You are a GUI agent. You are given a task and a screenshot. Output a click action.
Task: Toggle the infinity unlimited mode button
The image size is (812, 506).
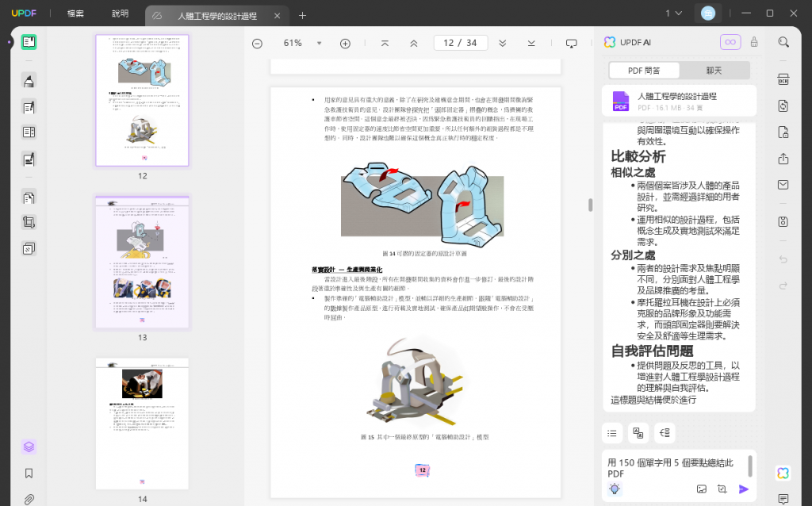click(x=730, y=42)
